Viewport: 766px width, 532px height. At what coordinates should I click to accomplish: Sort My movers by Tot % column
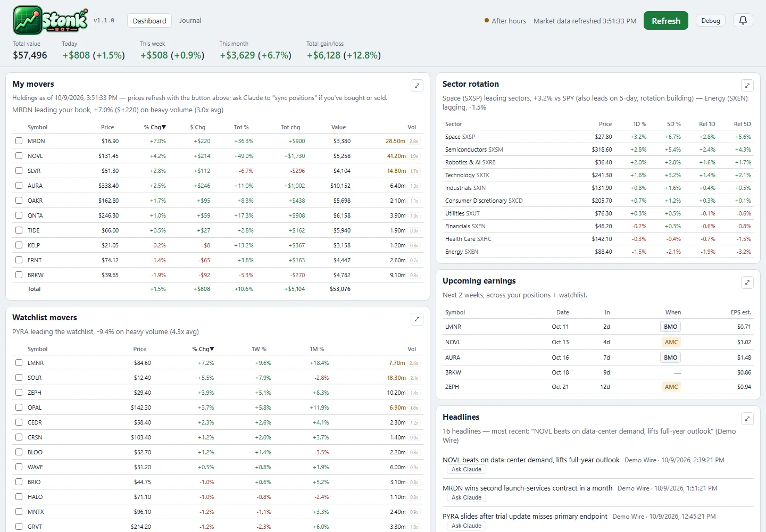point(241,127)
